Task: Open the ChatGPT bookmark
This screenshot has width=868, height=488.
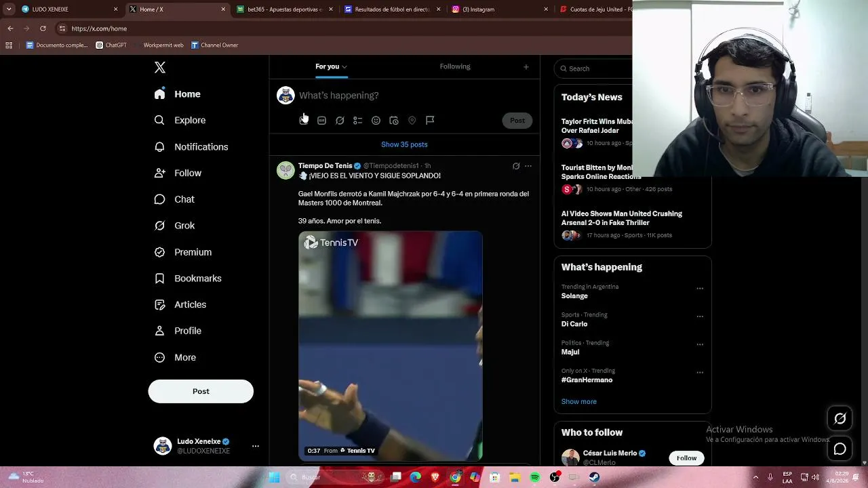Action: 111,45
